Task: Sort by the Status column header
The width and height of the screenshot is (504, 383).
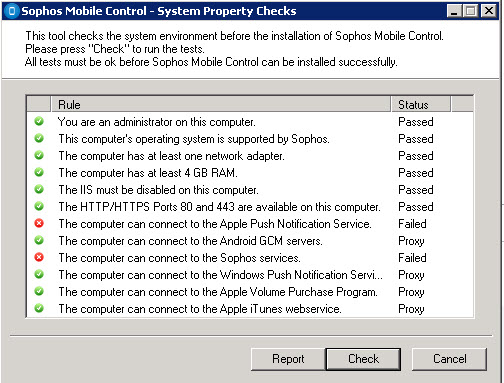Action: (x=421, y=104)
